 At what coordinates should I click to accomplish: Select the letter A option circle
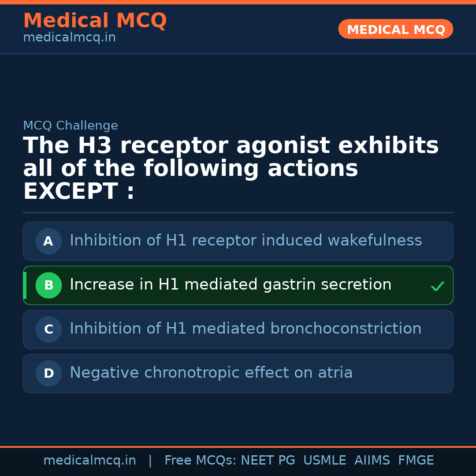[48, 242]
